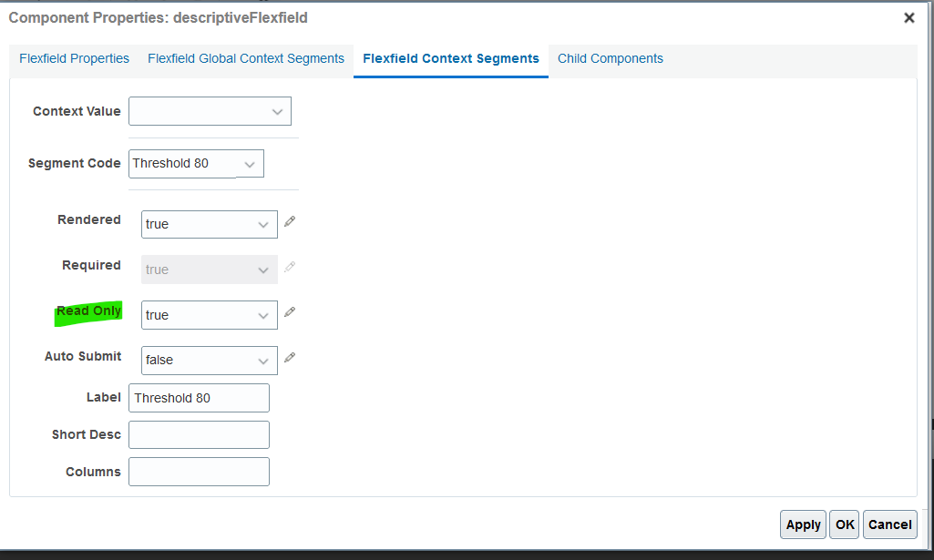Viewport: 934px width, 560px height.
Task: Click the Cancel button
Action: (x=888, y=524)
